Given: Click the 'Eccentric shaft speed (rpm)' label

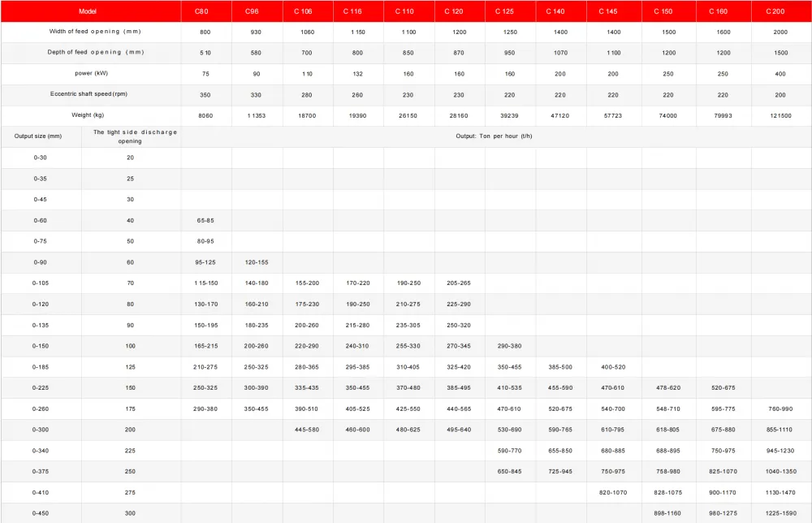Looking at the screenshot, I should 89,94.
